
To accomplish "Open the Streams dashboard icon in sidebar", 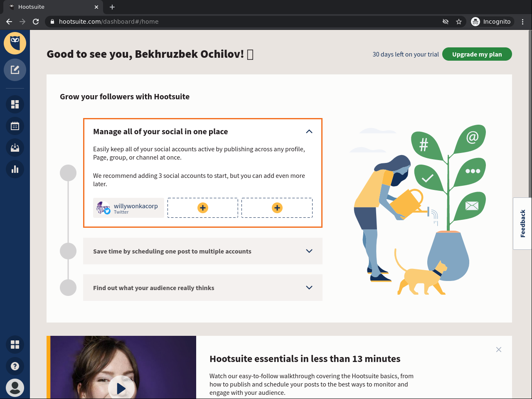I will point(15,104).
